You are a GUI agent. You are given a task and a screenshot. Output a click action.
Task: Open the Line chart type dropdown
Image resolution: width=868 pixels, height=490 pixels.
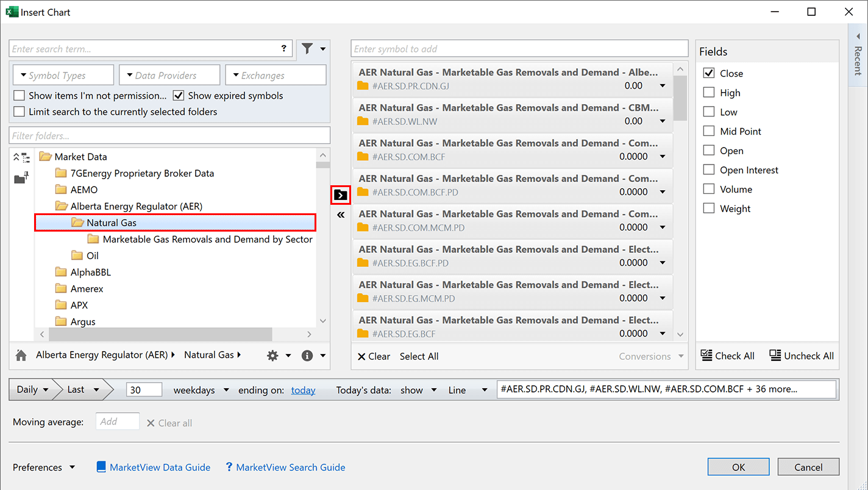[x=468, y=390]
